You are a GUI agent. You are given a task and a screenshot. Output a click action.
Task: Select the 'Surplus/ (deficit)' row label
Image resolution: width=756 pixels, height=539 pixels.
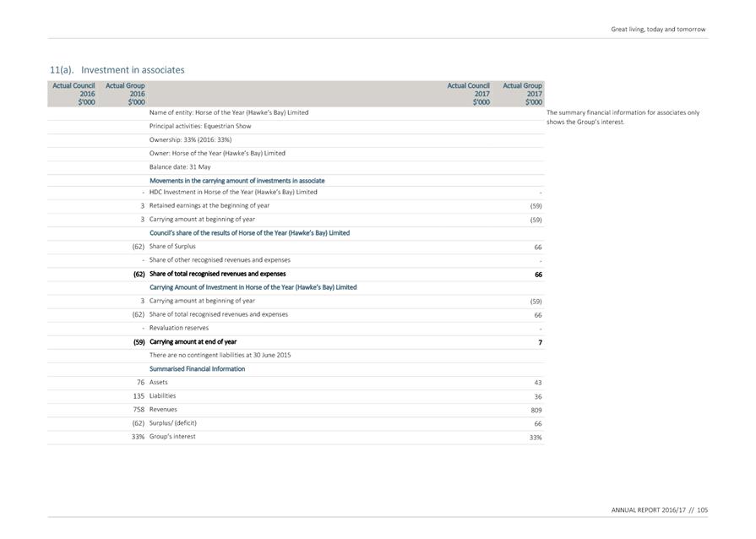coord(173,423)
